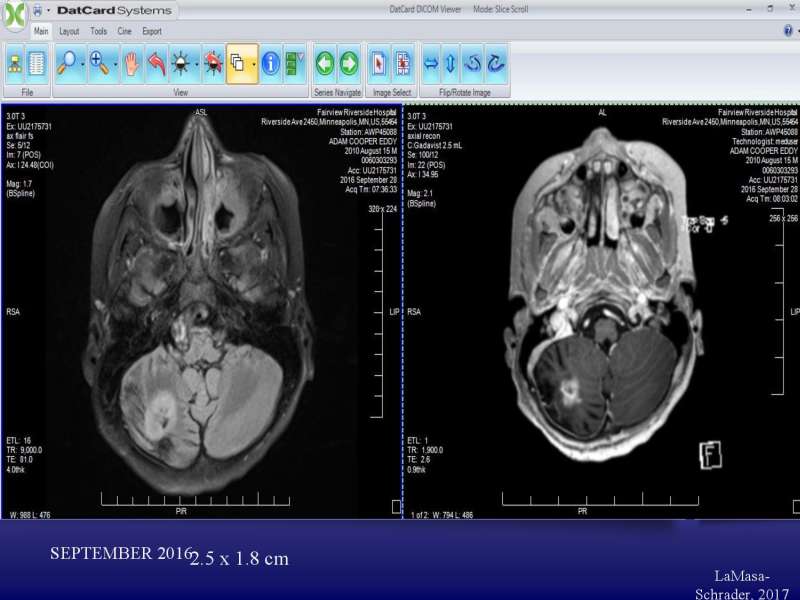The height and width of the screenshot is (600, 800).
Task: Open the DatCard application orb menu
Action: pos(14,14)
